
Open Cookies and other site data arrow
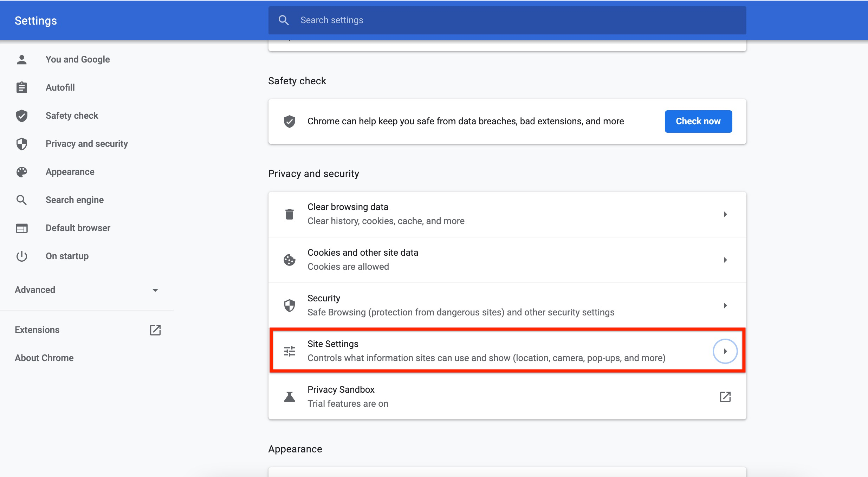[725, 260]
